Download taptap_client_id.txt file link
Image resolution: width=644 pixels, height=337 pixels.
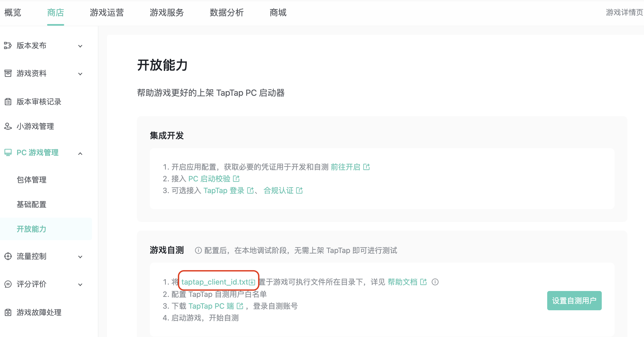point(215,282)
